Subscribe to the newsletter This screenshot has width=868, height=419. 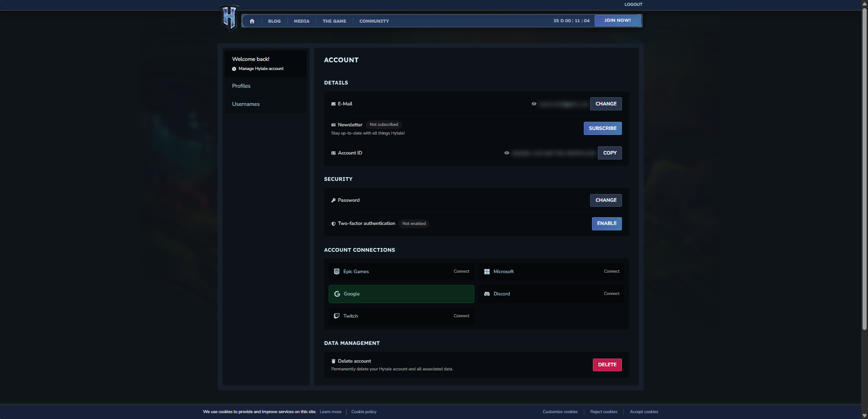602,129
